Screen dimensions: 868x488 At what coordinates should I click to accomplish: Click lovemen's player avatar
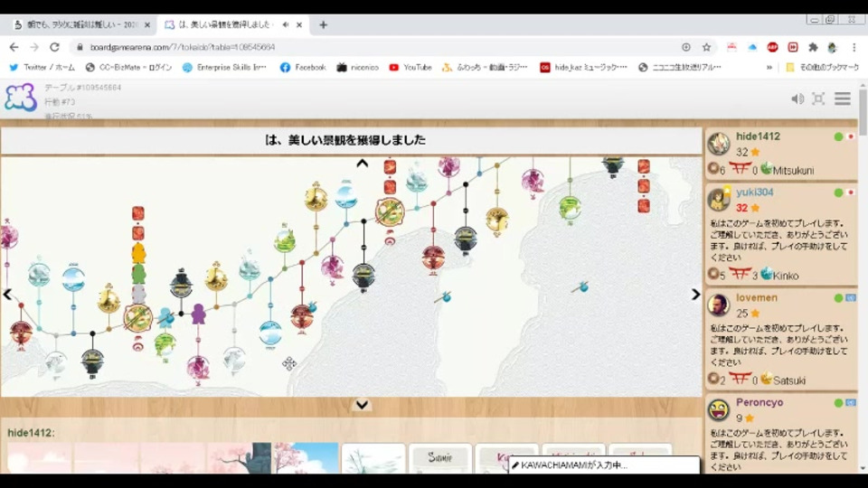point(719,305)
